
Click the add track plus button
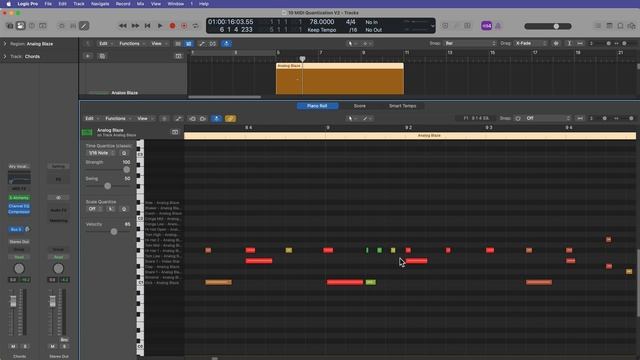click(88, 56)
